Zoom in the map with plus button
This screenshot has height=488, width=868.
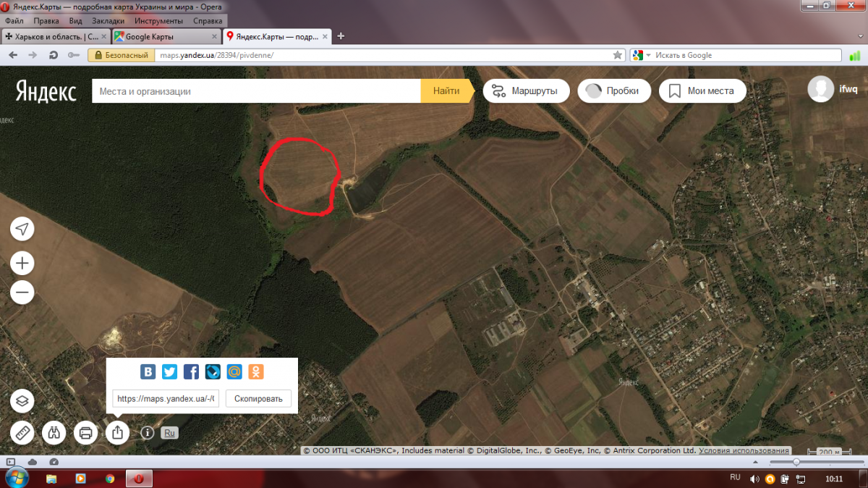[x=22, y=263]
